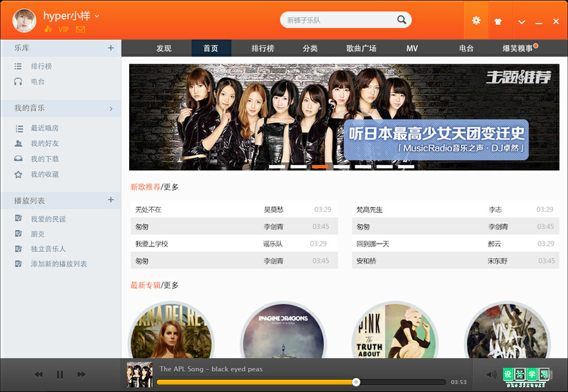Open the mail envelope icon
This screenshot has width=568, height=392.
(80, 29)
